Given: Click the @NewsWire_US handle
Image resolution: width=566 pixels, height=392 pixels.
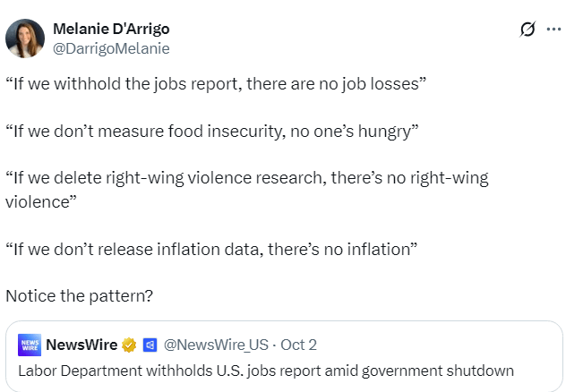Looking at the screenshot, I should (218, 345).
